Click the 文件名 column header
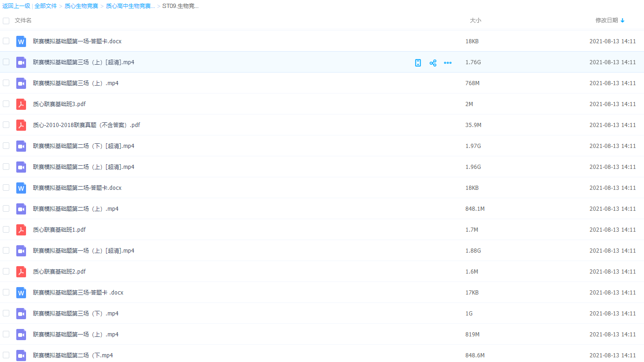 [x=23, y=20]
